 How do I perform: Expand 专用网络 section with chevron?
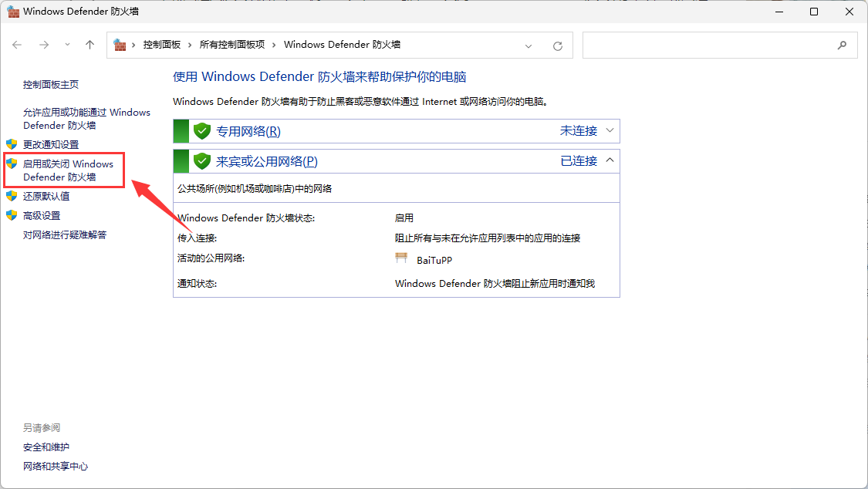click(610, 130)
